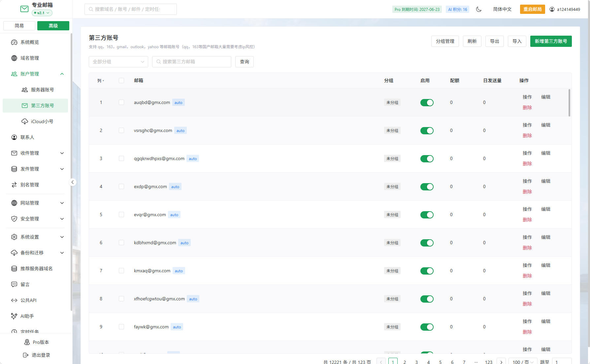Click the 导出 export button
Image resolution: width=590 pixels, height=364 pixels.
[495, 41]
